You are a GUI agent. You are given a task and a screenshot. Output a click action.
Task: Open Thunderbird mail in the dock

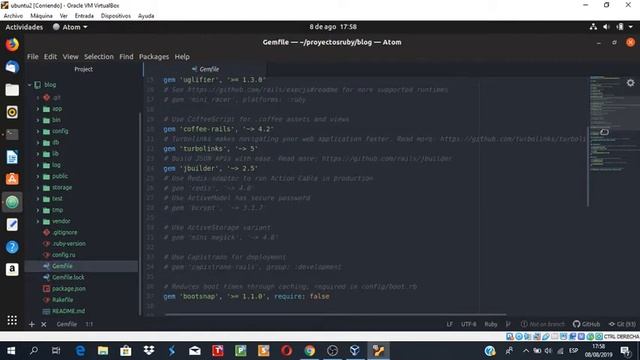coord(12,67)
